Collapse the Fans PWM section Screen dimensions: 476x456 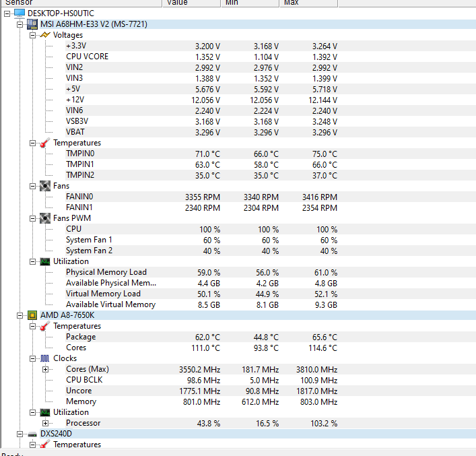tap(32, 218)
